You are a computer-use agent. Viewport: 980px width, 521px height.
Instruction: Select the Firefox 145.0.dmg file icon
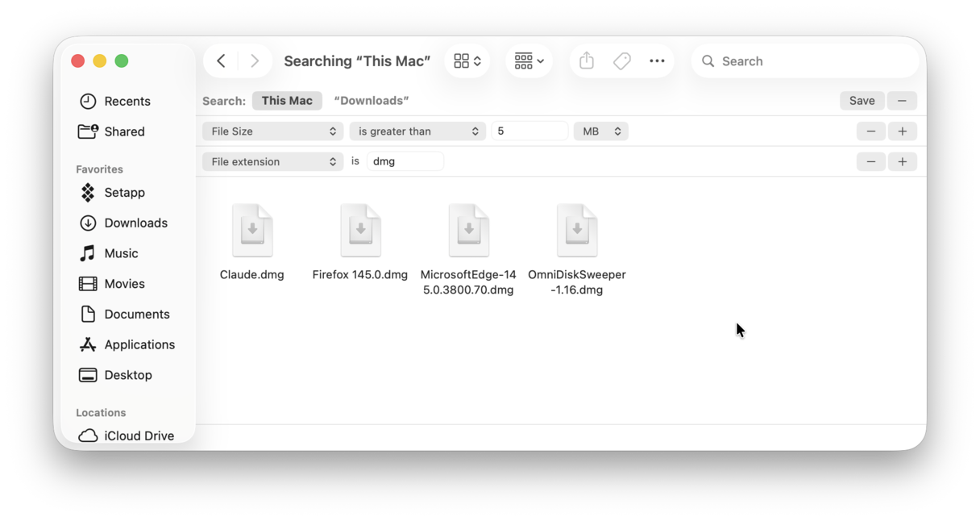tap(360, 230)
